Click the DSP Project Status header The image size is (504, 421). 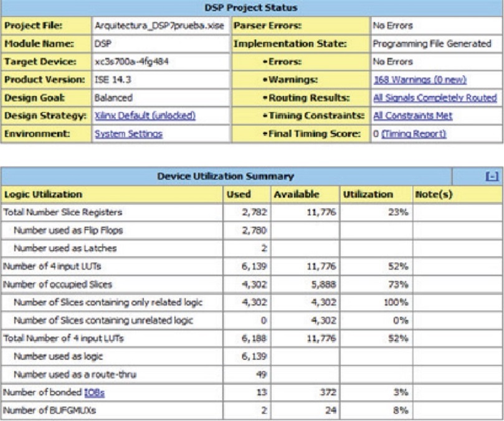(251, 8)
